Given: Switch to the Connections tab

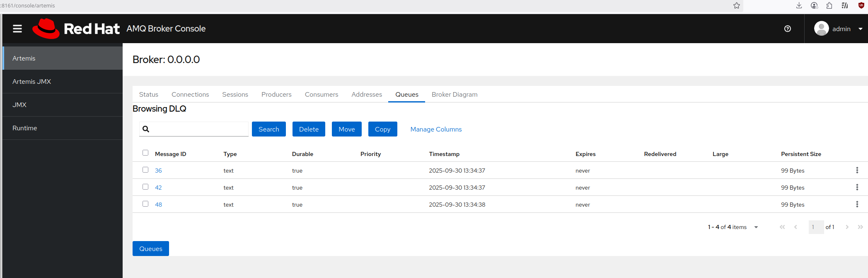Looking at the screenshot, I should pyautogui.click(x=190, y=95).
